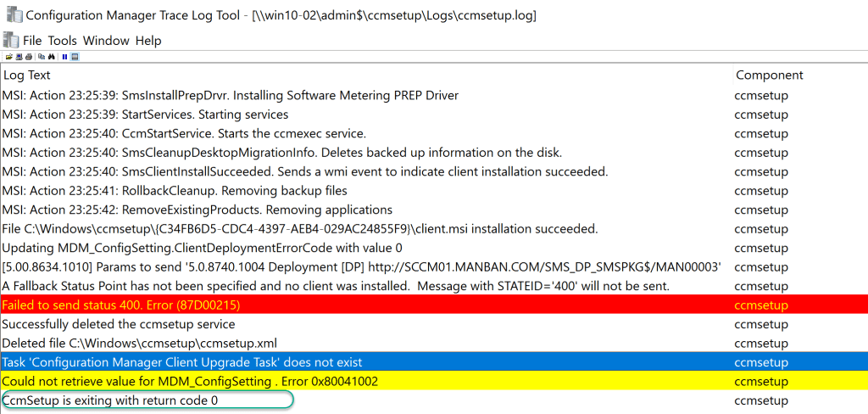Toggle the Show details pane toolbar icon
The image size is (868, 414).
point(75,57)
